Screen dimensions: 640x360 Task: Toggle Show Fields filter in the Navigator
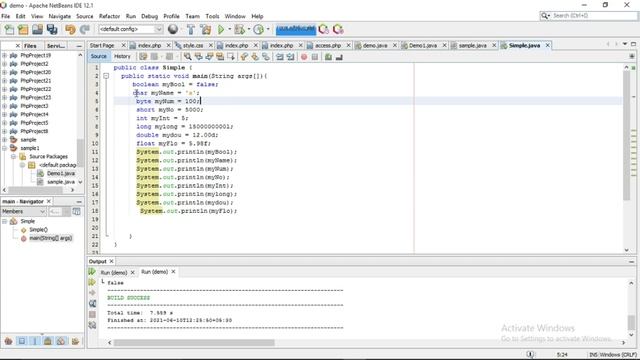(x=22, y=341)
